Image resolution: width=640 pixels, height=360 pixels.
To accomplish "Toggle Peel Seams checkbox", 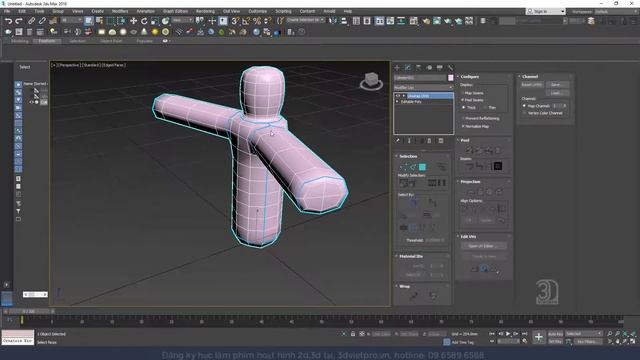I will click(462, 100).
